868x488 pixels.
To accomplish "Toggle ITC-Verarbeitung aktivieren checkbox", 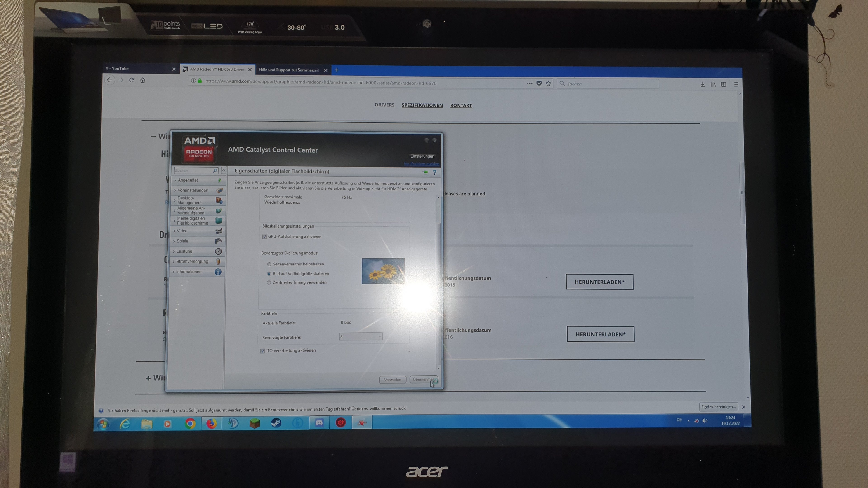I will tap(262, 351).
